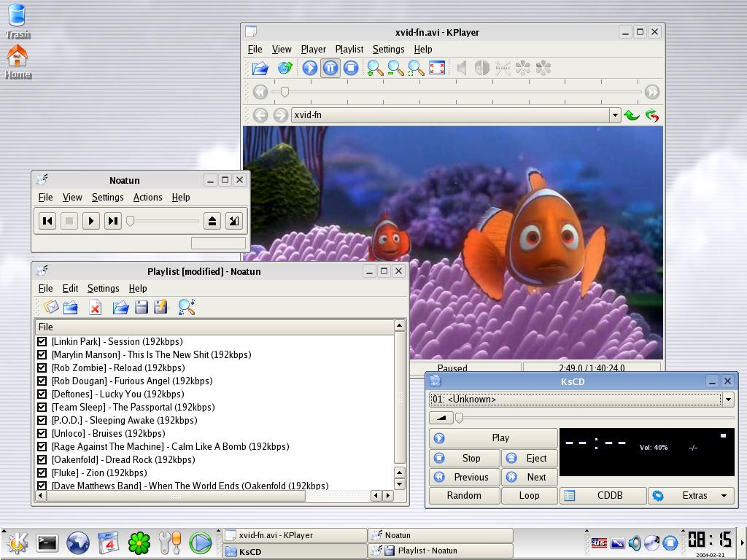Open Extras dropdown in KsCD
The height and width of the screenshot is (560, 747).
tap(690, 496)
